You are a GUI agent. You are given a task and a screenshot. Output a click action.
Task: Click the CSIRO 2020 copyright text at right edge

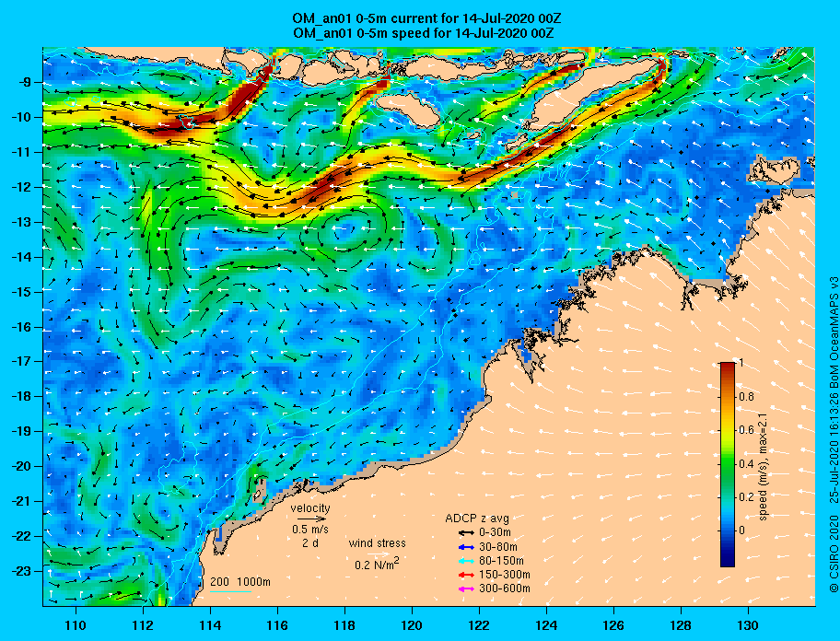tap(834, 434)
